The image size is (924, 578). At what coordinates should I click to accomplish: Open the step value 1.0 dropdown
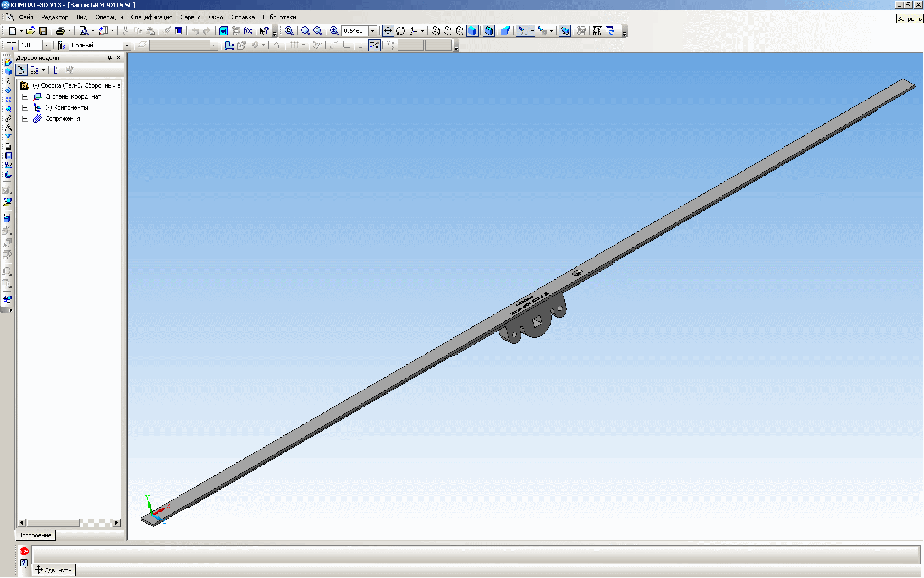pos(46,45)
